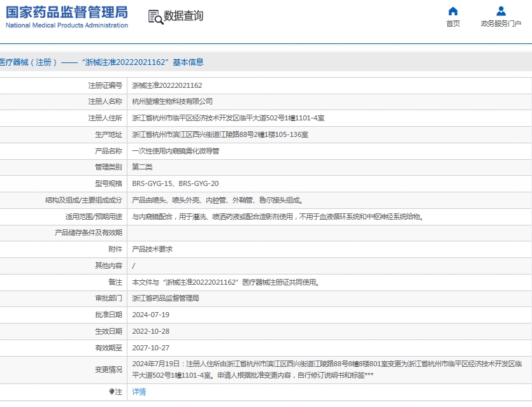Click the 数据查询 heading text
The width and height of the screenshot is (532, 407).
[x=183, y=15]
